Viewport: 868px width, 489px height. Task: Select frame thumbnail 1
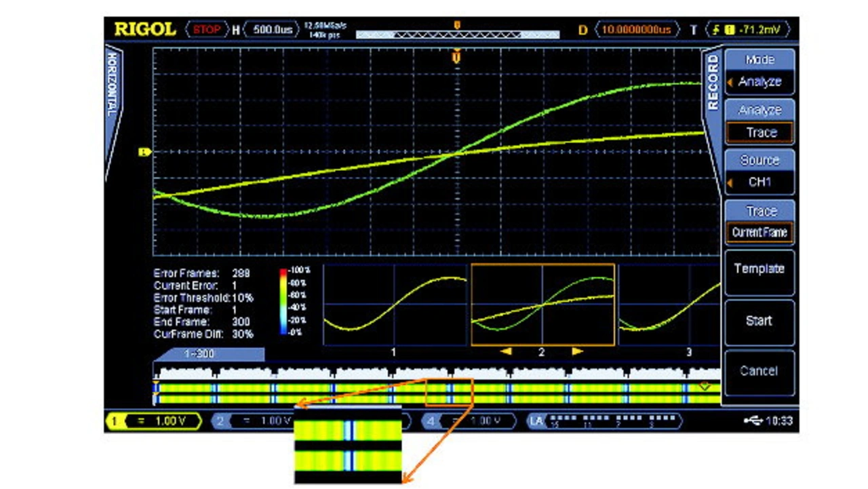pyautogui.click(x=395, y=305)
